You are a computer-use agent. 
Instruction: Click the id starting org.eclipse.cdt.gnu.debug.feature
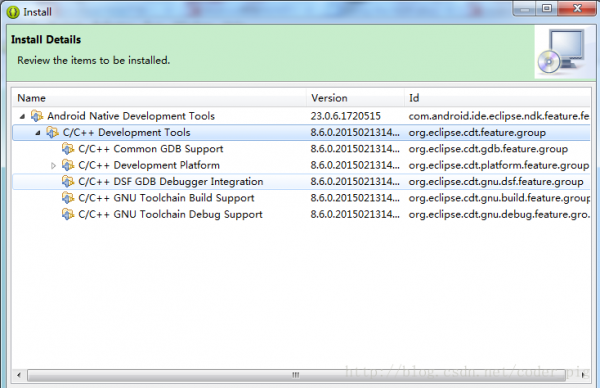(499, 214)
